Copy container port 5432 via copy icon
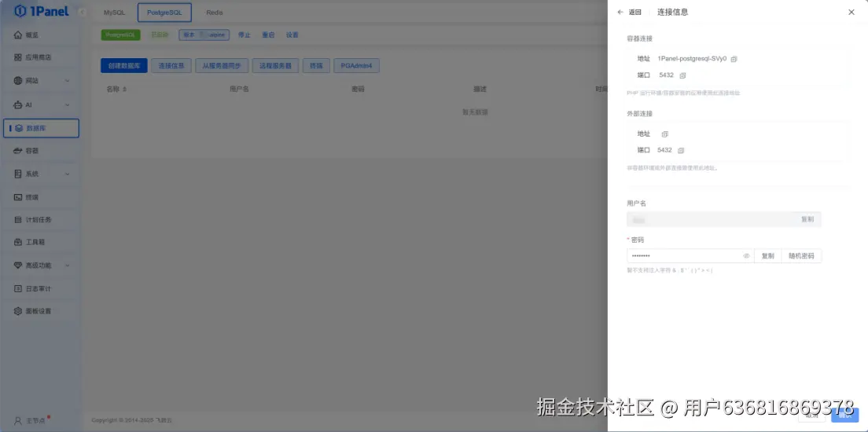The height and width of the screenshot is (432, 868). click(682, 75)
